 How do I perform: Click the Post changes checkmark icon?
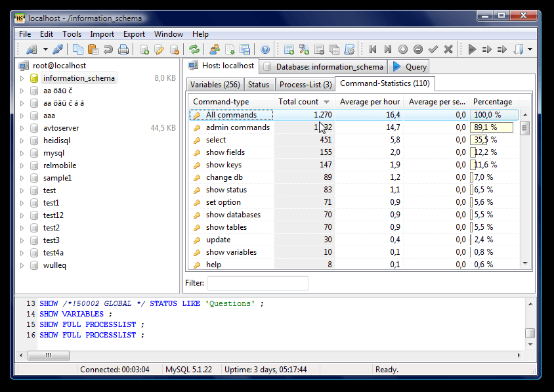[x=433, y=49]
